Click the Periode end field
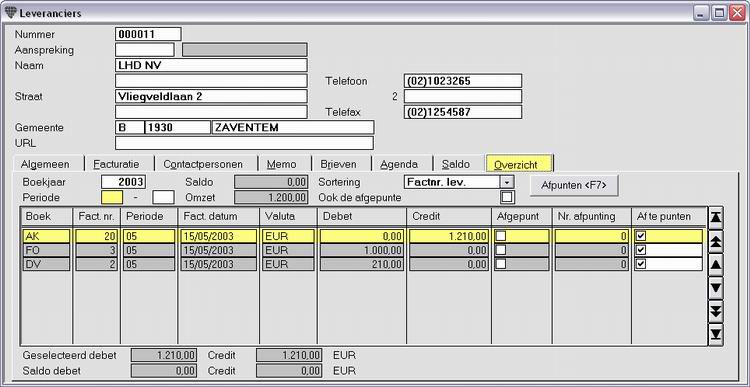 click(163, 197)
